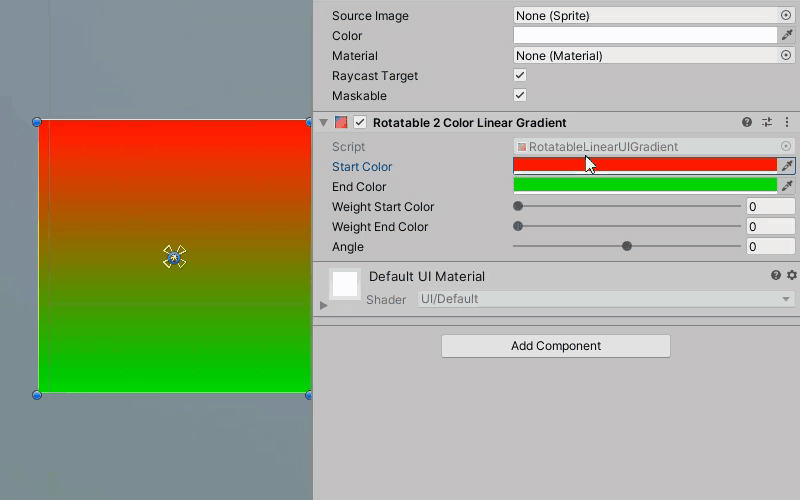The image size is (800, 500).
Task: Open the Material object picker
Action: [786, 55]
